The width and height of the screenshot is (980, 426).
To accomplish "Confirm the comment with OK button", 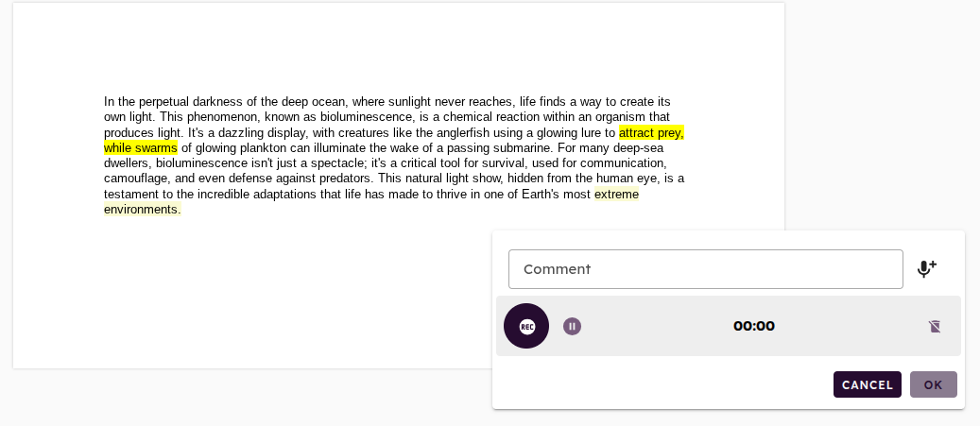I will pyautogui.click(x=933, y=384).
